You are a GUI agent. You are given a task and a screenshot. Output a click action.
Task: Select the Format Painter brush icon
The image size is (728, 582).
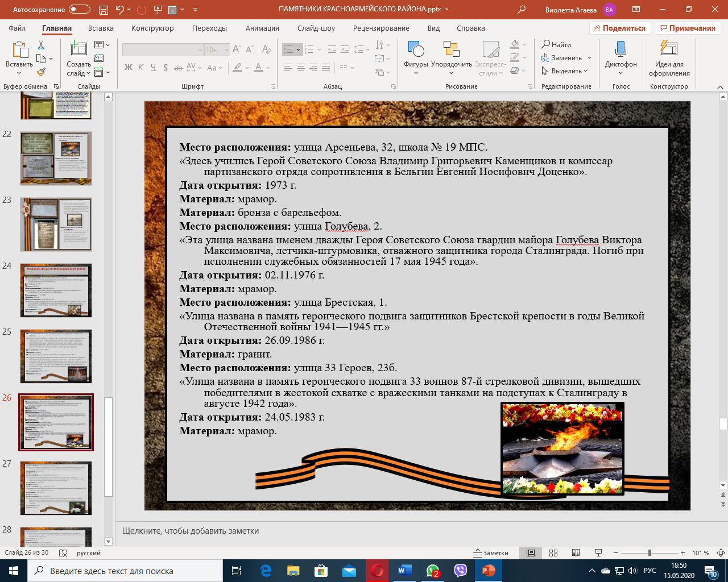pos(41,72)
